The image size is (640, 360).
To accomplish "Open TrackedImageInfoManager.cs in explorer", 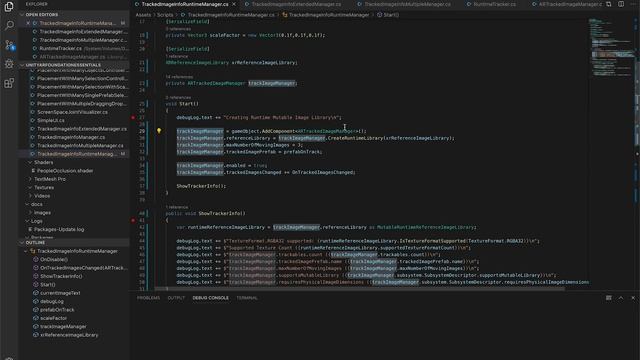I will point(71,137).
